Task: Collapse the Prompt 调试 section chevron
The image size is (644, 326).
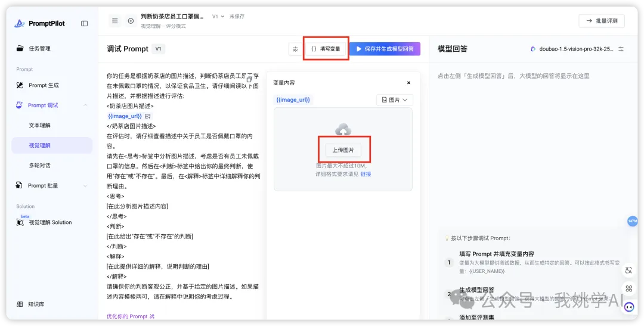Action: click(85, 105)
